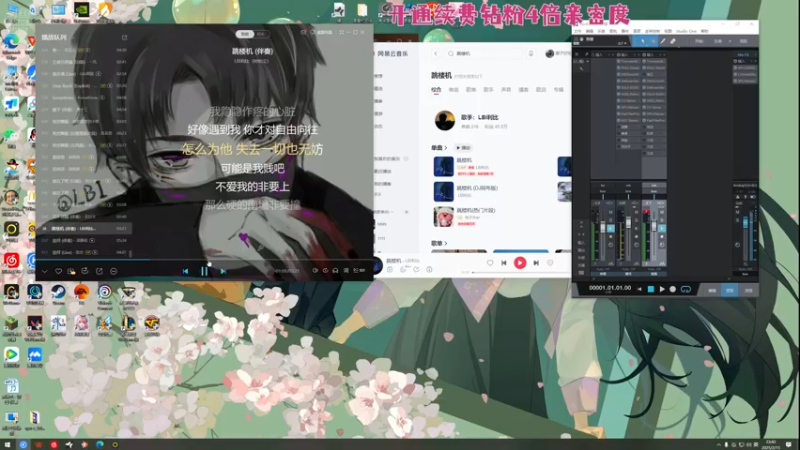
Task: Toggle 输出 channels visibility in mixer sidebar
Action: 581,251
